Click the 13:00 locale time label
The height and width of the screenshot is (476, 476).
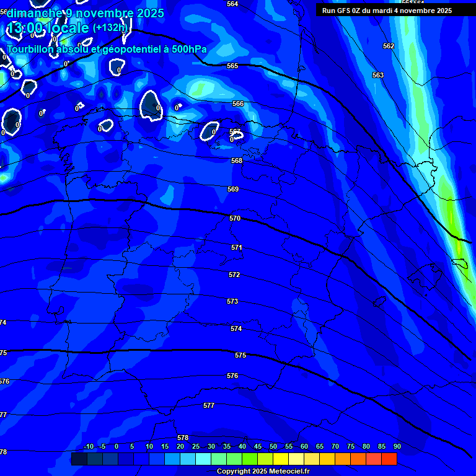click(48, 28)
